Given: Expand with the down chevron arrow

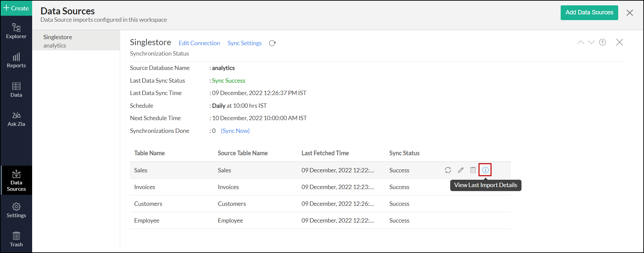Looking at the screenshot, I should pos(591,42).
